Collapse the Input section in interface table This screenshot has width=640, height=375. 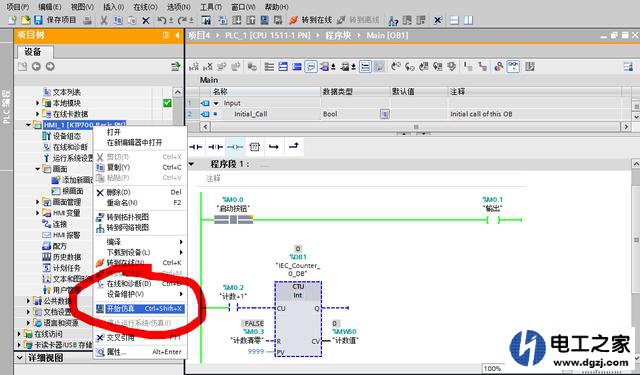[x=216, y=103]
